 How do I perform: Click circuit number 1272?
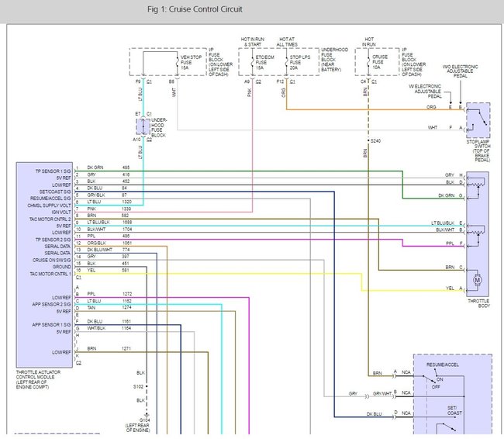coord(127,294)
